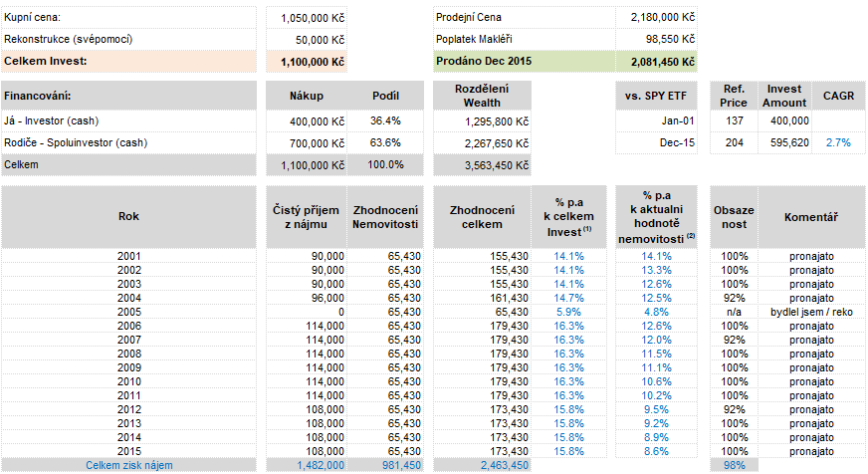The image size is (868, 474).
Task: Click the 14.7% return cell for 2004
Action: click(x=569, y=299)
